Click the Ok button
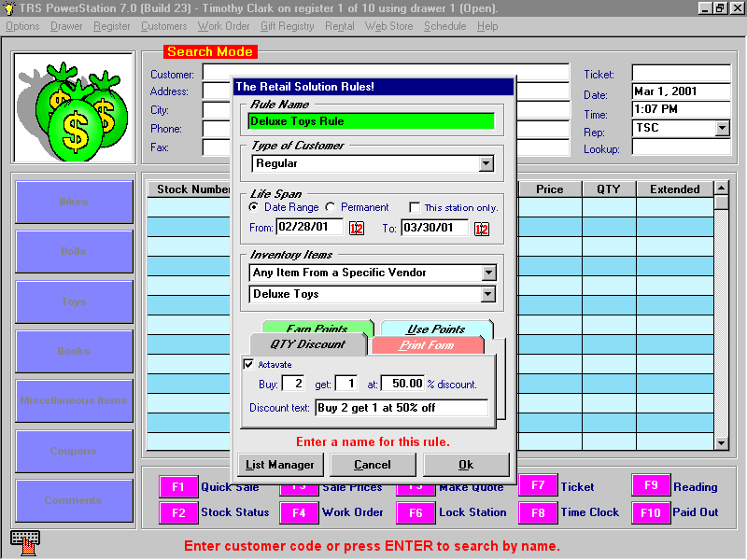 pos(466,465)
